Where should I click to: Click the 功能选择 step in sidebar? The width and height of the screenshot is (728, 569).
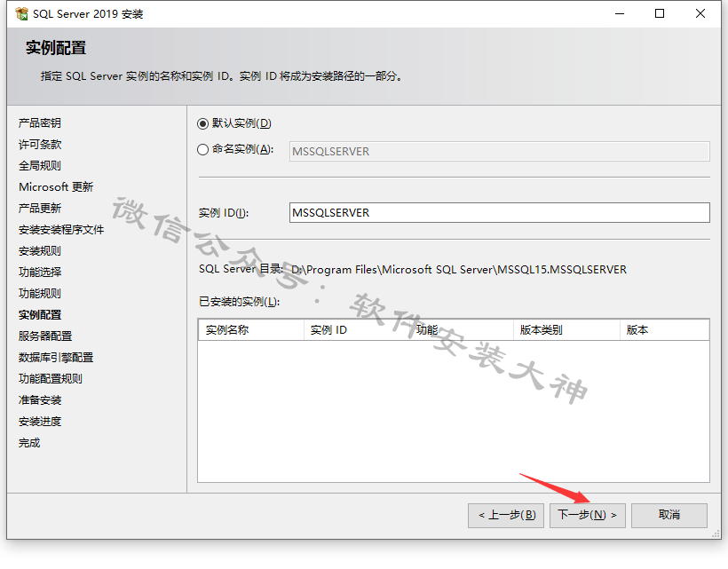pyautogui.click(x=40, y=272)
